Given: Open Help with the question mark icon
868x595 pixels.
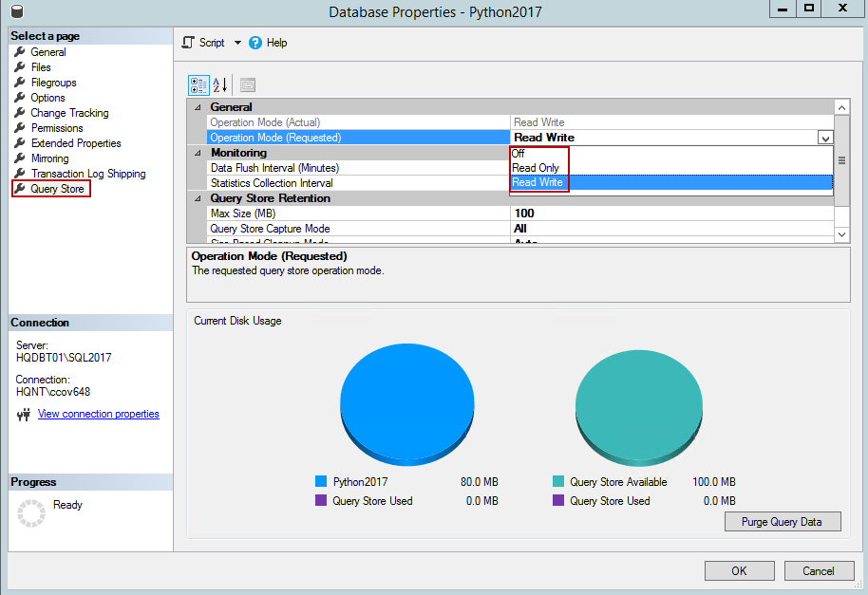Looking at the screenshot, I should click(255, 43).
